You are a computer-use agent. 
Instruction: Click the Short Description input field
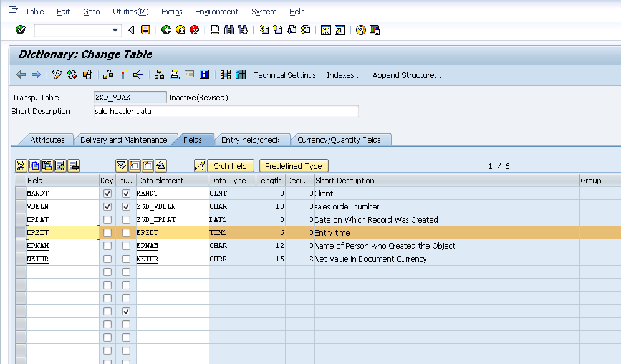pyautogui.click(x=224, y=111)
